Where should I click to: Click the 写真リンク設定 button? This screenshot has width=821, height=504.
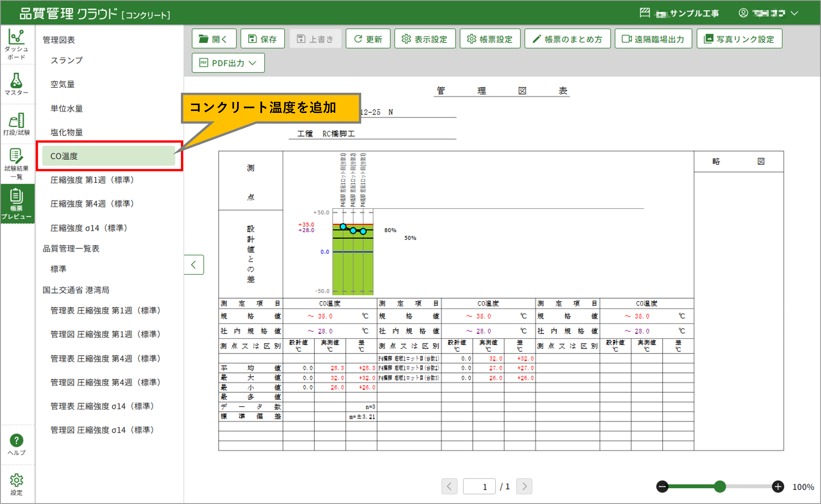[x=739, y=39]
